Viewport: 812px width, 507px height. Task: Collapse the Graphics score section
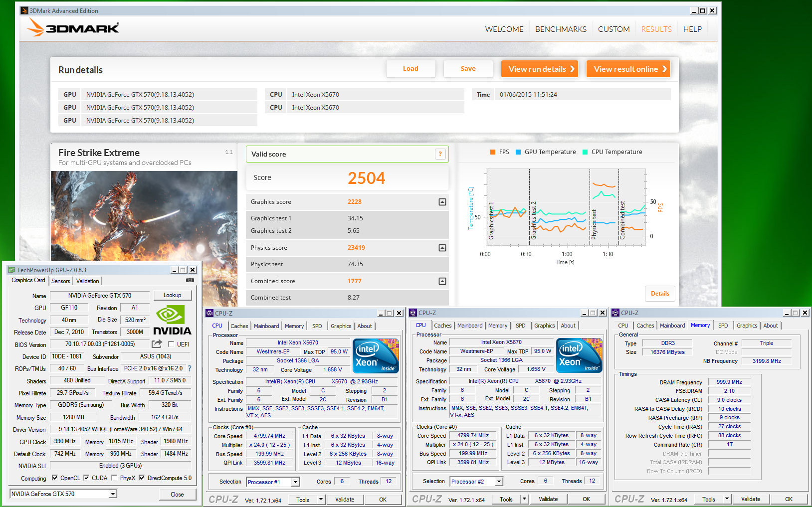pos(442,202)
